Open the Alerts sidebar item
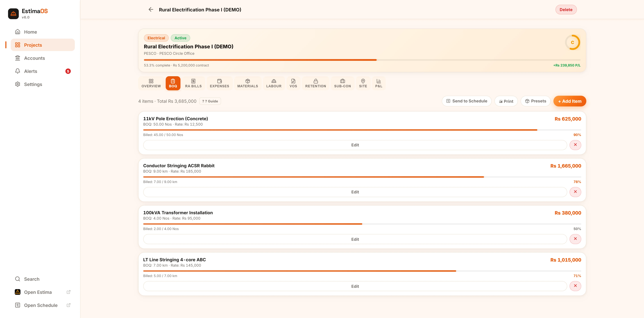Image resolution: width=644 pixels, height=318 pixels. pos(43,71)
